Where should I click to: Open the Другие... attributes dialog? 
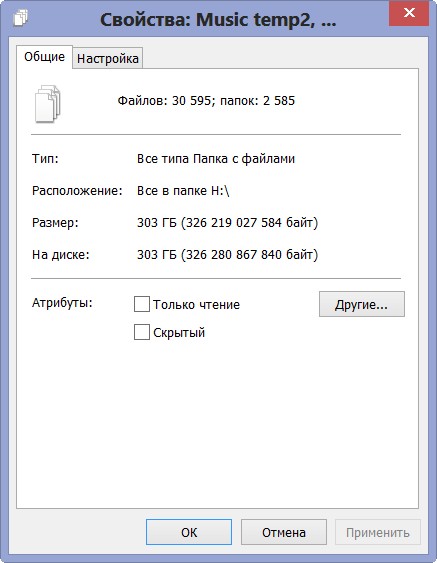(362, 304)
